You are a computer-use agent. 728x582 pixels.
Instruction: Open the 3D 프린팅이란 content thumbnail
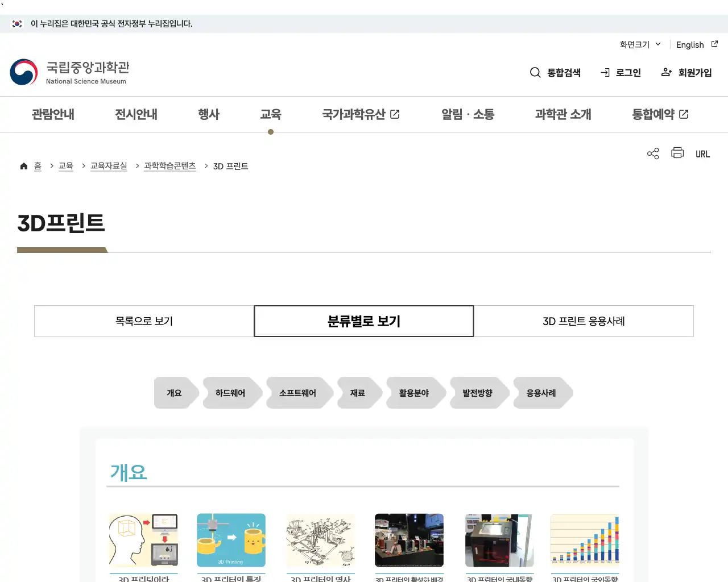(x=143, y=540)
